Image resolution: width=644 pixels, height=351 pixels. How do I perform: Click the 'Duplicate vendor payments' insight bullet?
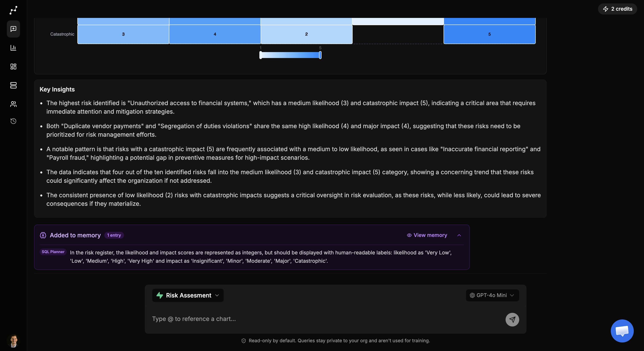click(x=283, y=131)
